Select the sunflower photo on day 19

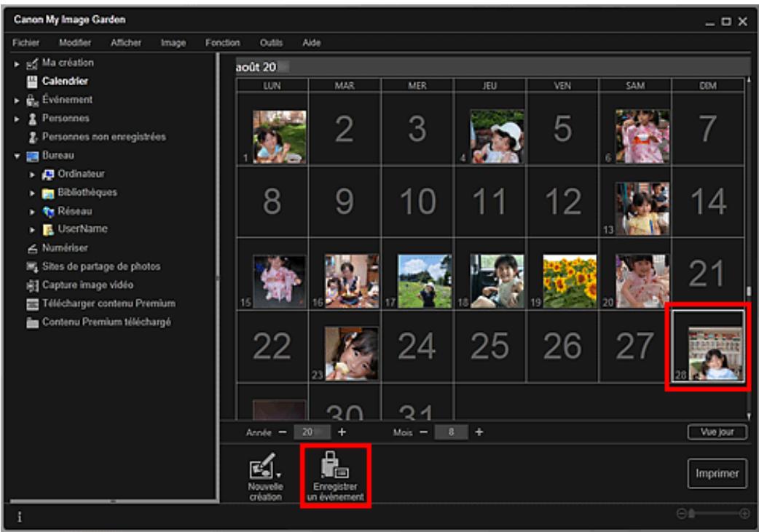(x=569, y=279)
